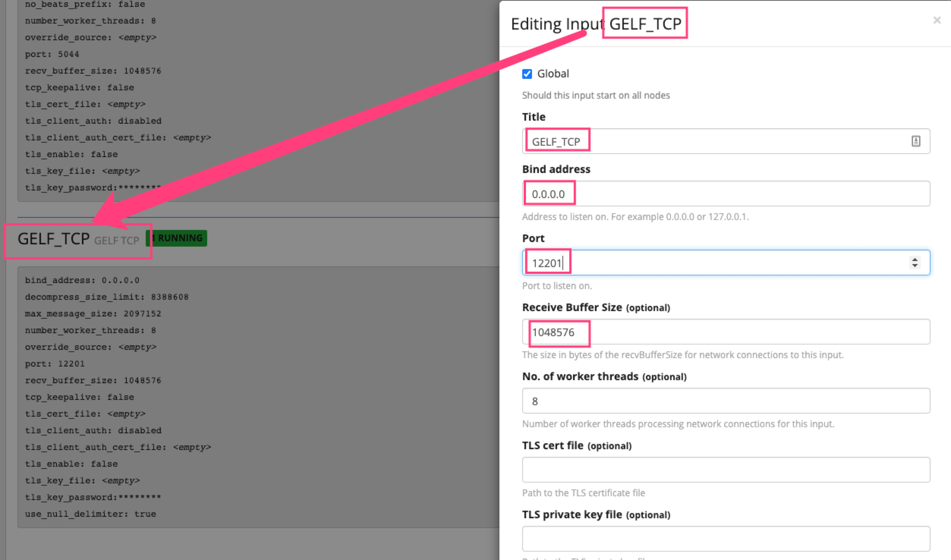Click the No. of worker threads field

726,401
